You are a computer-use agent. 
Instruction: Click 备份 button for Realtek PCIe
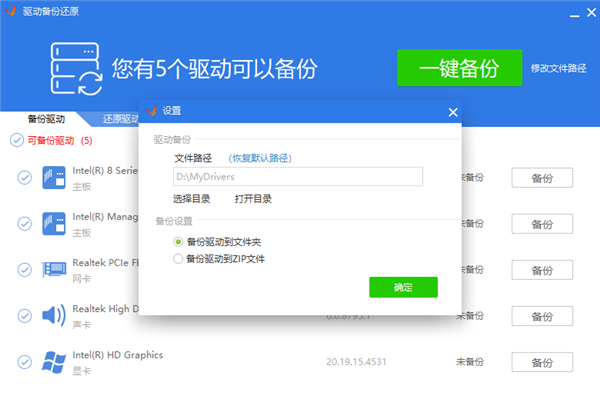point(542,270)
